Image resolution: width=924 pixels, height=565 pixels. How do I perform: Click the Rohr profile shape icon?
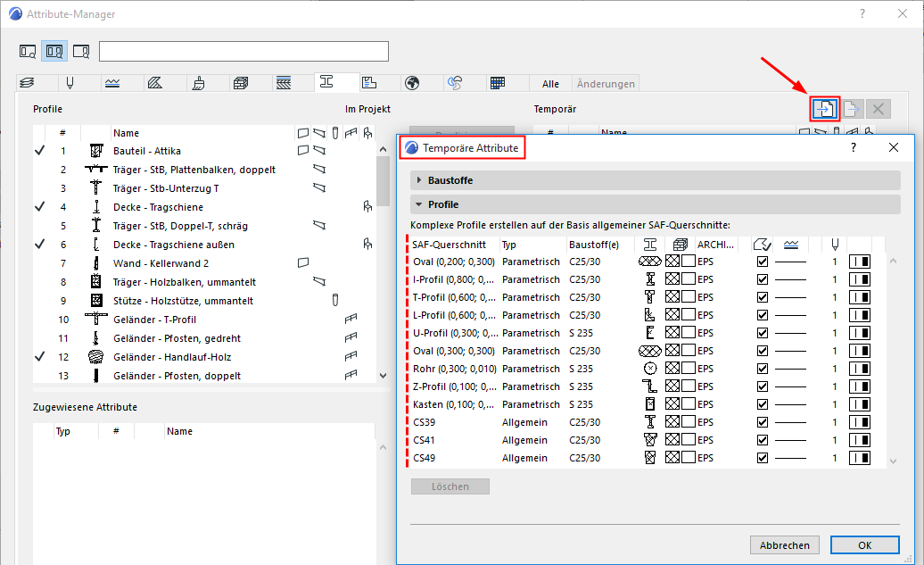tap(650, 368)
